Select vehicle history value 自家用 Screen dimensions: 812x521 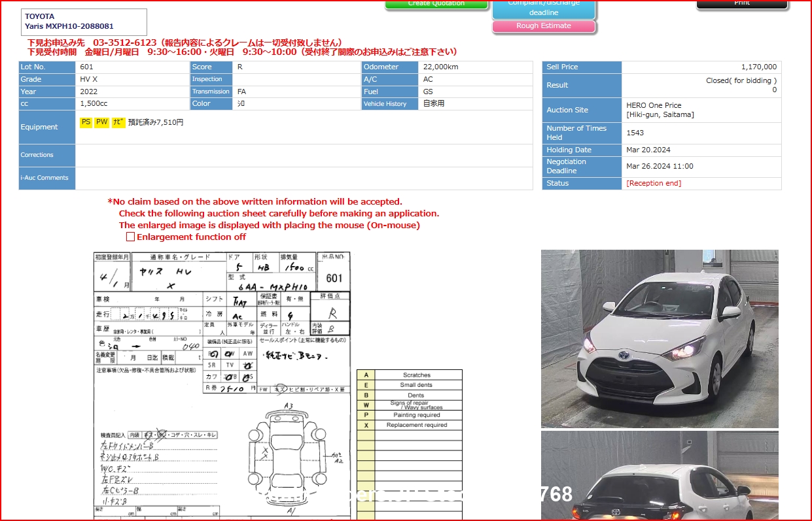click(x=434, y=104)
